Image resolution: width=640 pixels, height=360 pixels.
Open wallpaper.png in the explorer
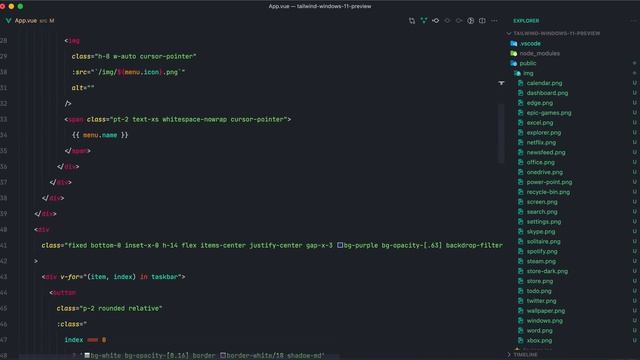coord(546,311)
